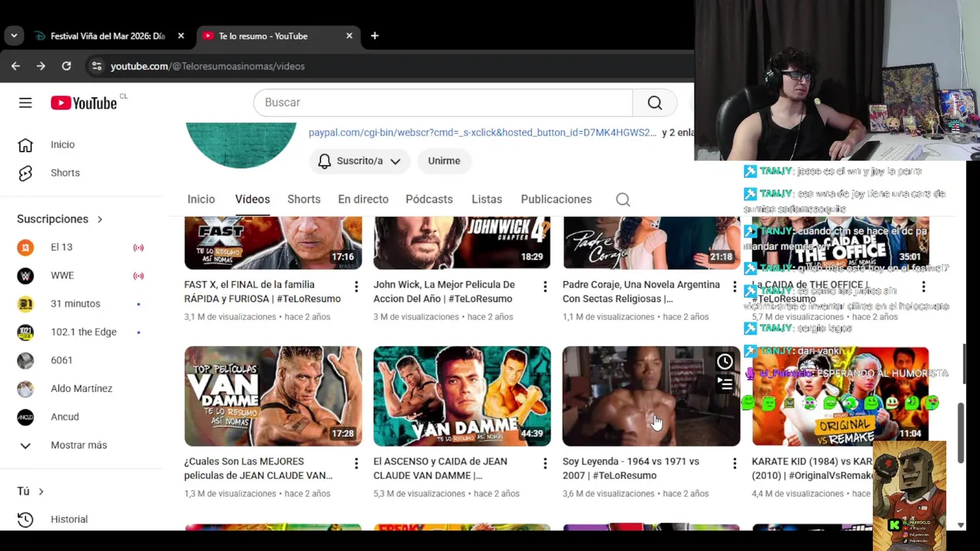
Task: Go to the YouTube logo home
Action: [x=83, y=103]
